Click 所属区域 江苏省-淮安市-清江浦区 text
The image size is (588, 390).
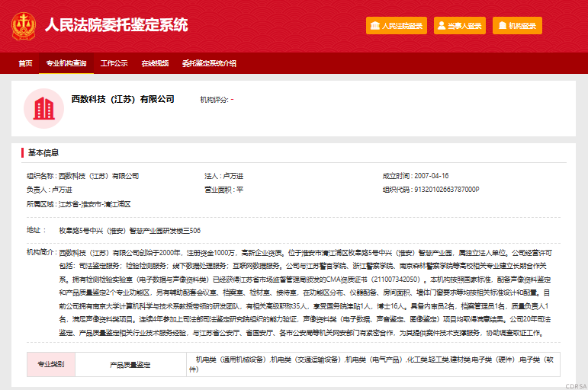click(79, 204)
